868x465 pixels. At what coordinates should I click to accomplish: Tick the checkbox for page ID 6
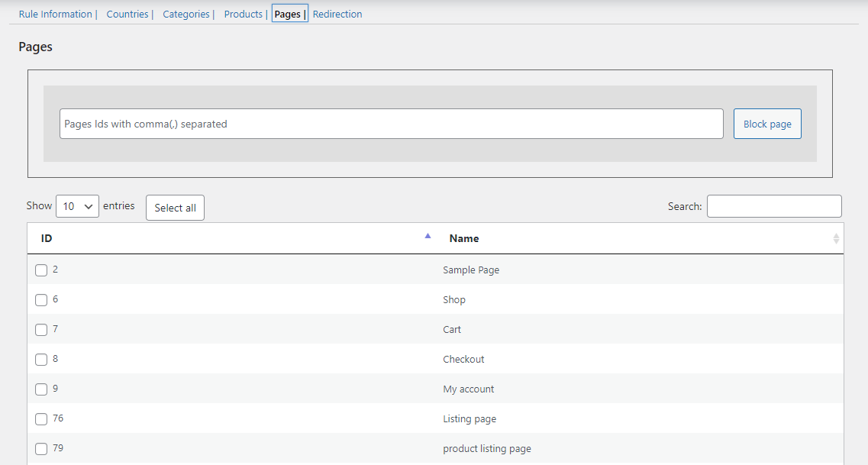41,300
